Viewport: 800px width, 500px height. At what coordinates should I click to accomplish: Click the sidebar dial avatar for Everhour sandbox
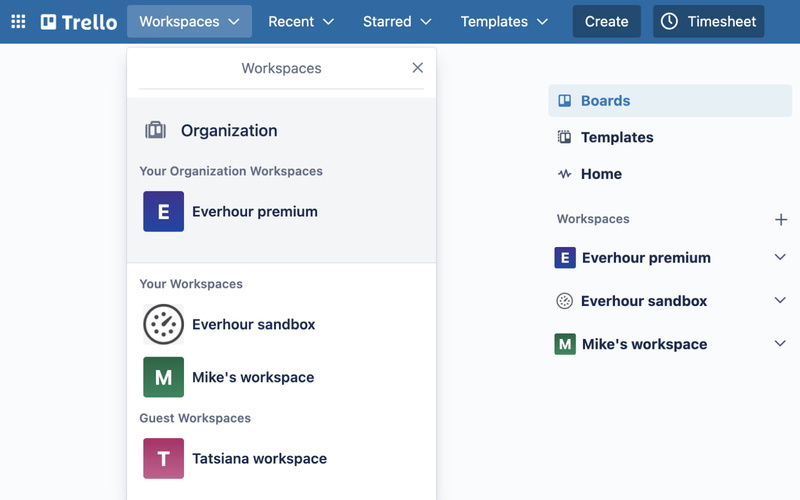coord(564,301)
